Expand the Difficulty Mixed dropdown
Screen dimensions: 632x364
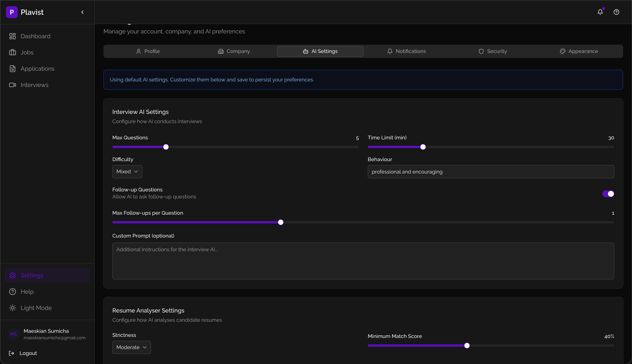(x=127, y=171)
